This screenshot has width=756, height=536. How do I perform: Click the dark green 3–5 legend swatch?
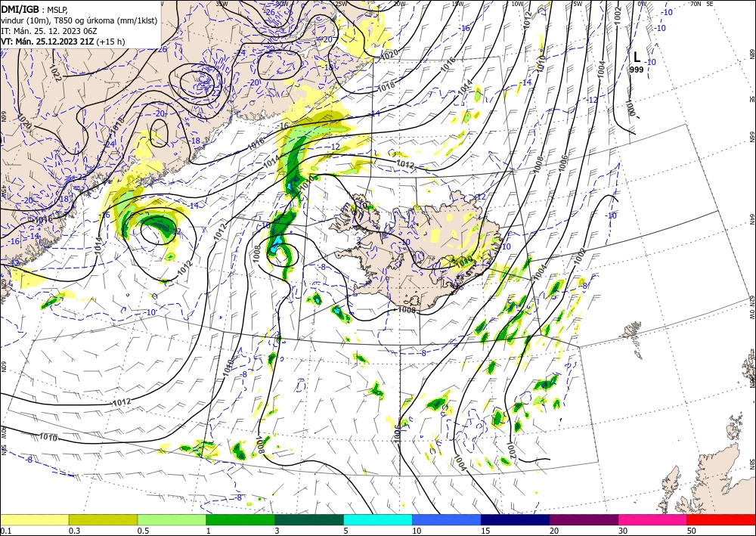click(309, 519)
